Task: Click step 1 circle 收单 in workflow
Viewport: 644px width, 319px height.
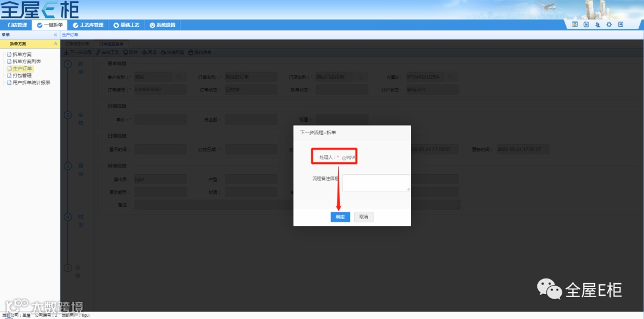Action: pos(68,64)
